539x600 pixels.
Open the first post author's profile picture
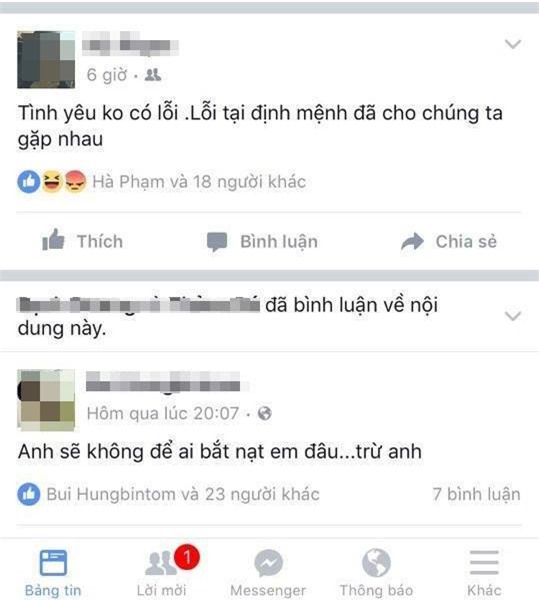click(46, 60)
